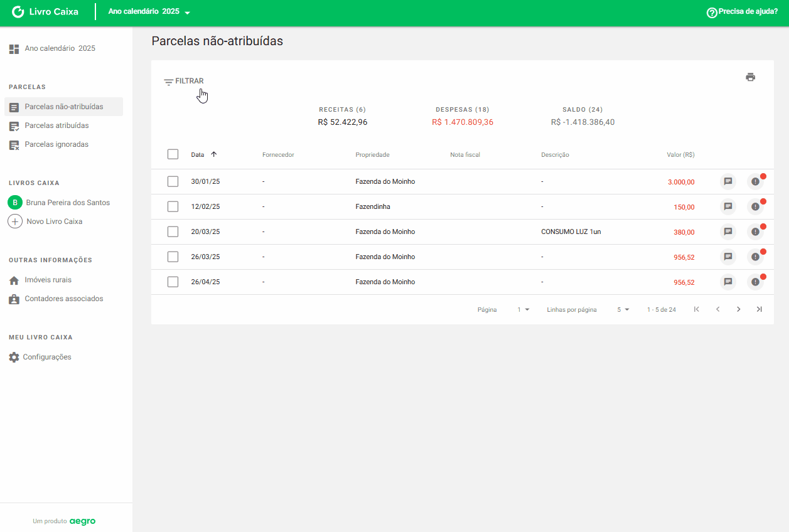Go to next page arrow
The width and height of the screenshot is (789, 532).
738,309
